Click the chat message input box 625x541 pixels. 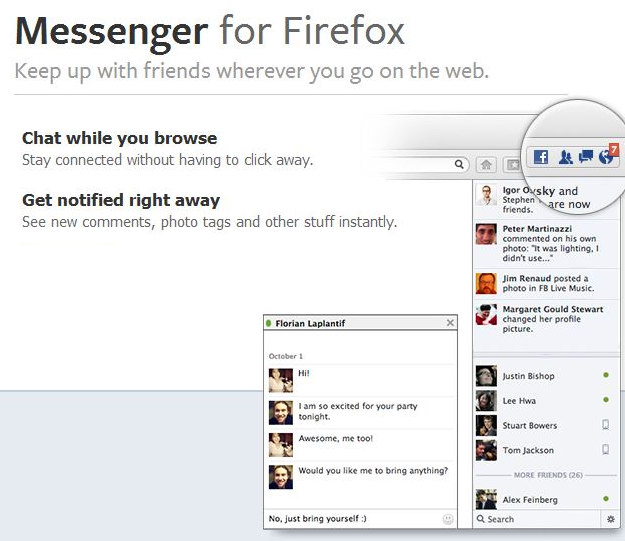[x=350, y=519]
